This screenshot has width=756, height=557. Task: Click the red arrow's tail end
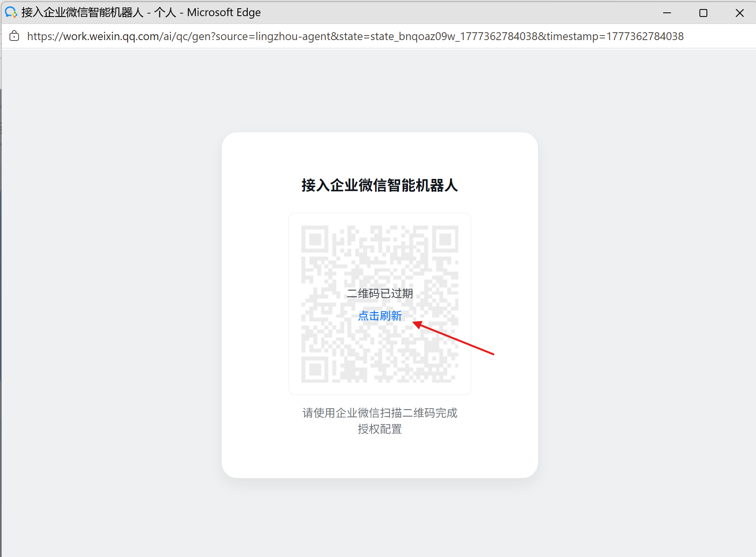click(x=493, y=354)
